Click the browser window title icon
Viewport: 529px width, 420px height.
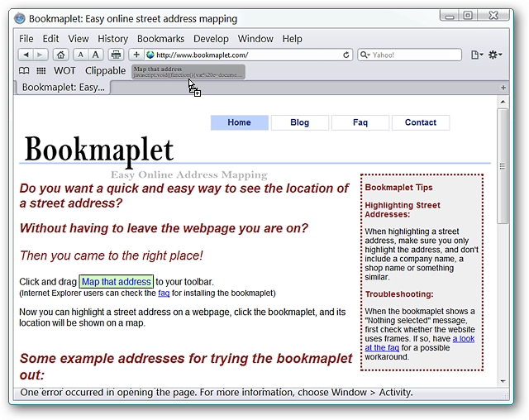[x=20, y=18]
